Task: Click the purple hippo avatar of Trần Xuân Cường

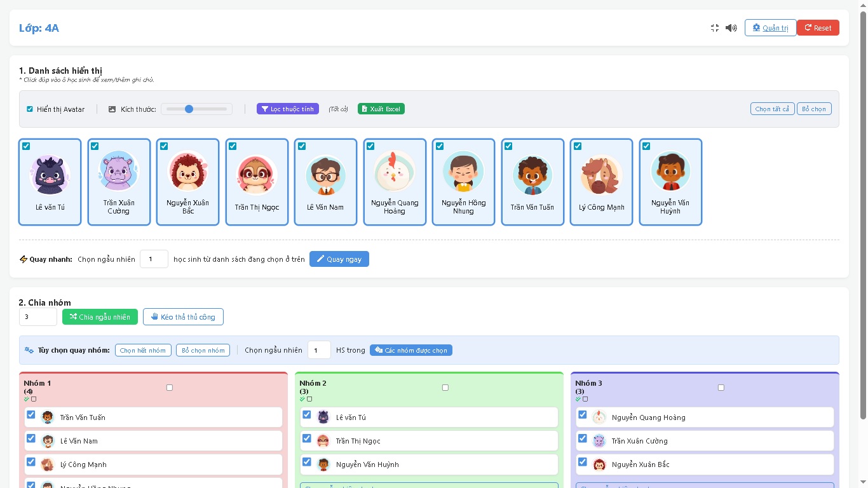Action: tap(119, 172)
